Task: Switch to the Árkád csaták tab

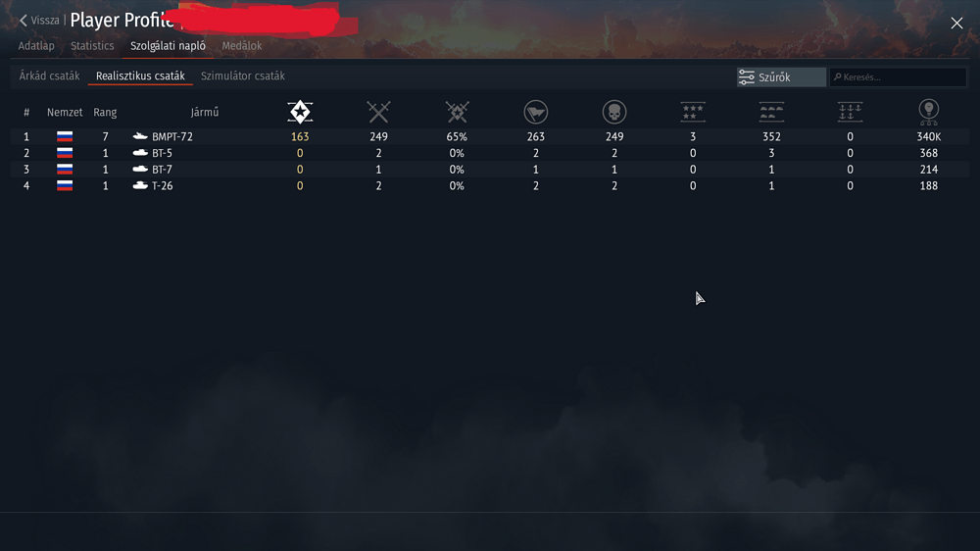Action: [x=49, y=75]
